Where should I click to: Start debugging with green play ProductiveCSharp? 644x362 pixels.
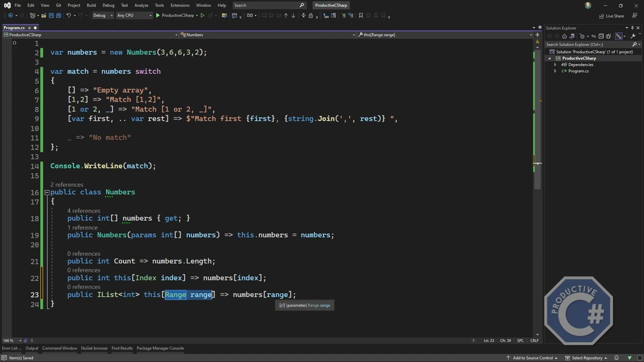pos(175,15)
